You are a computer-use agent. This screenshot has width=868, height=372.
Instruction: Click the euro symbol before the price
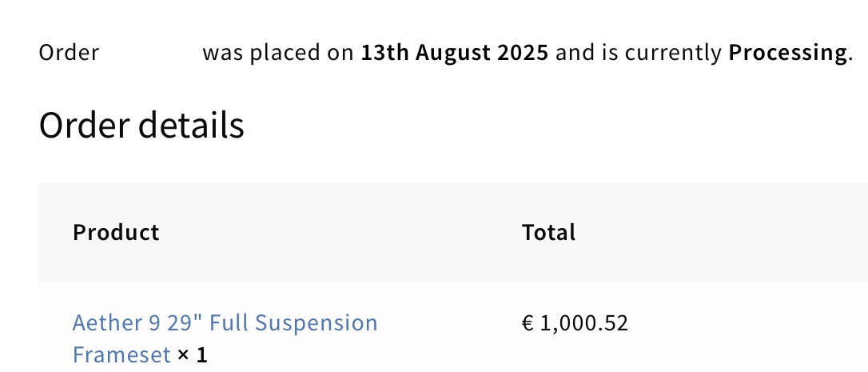[528, 323]
